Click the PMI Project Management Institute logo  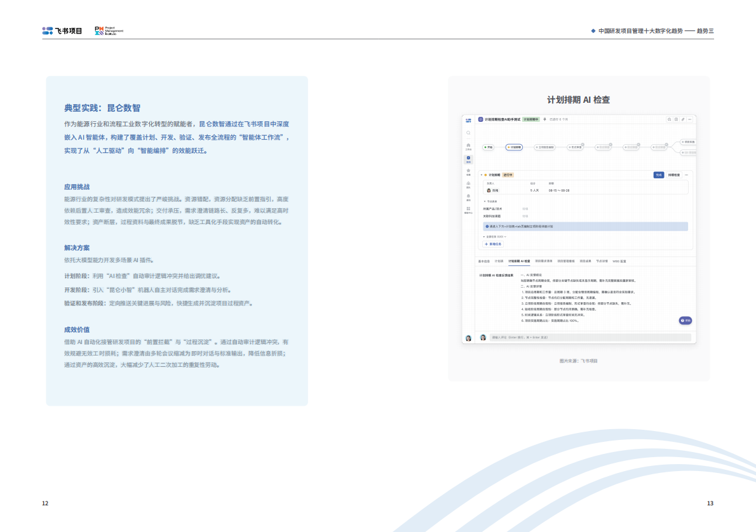pyautogui.click(x=109, y=31)
